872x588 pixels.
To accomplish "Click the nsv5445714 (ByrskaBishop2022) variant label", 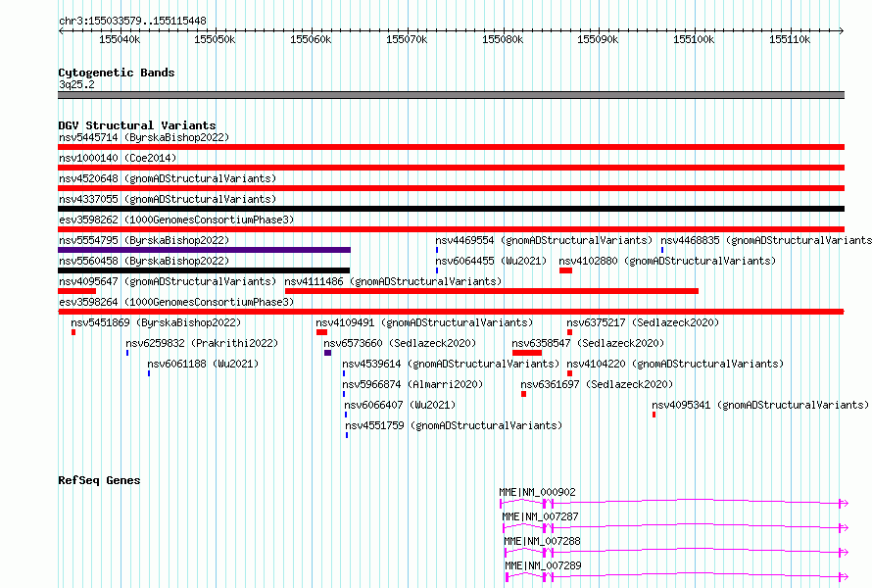I will tap(144, 137).
